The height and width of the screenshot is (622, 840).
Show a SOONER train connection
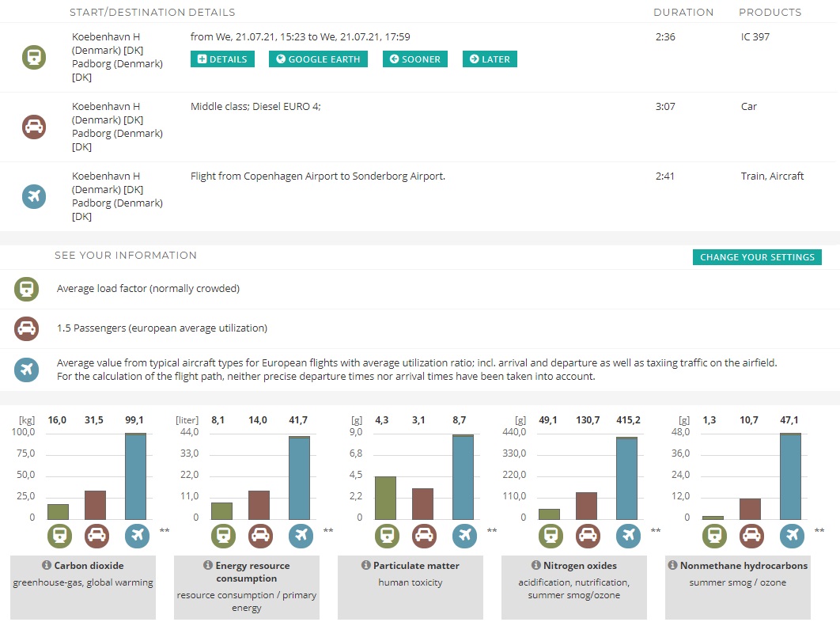click(416, 59)
